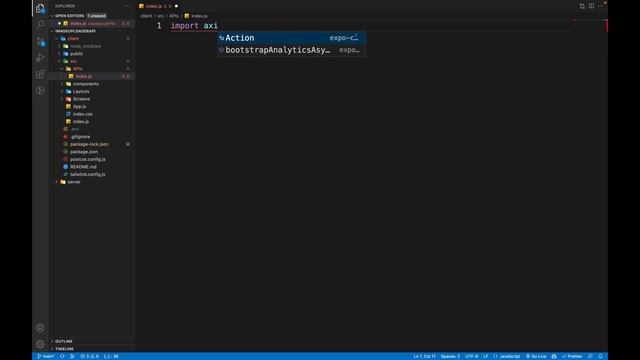Image resolution: width=640 pixels, height=360 pixels.
Task: Open the Accounts icon in activity bar
Action: pos(40,327)
